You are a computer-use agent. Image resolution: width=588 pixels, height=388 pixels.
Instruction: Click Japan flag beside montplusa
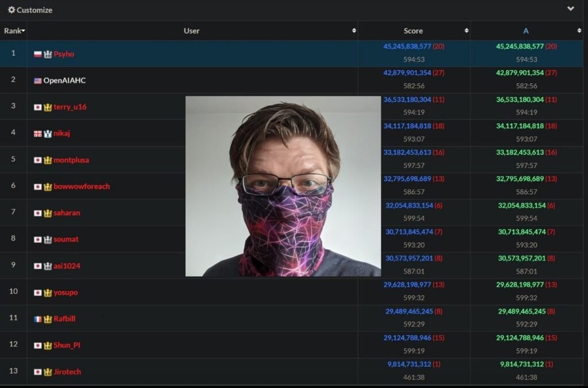point(37,161)
